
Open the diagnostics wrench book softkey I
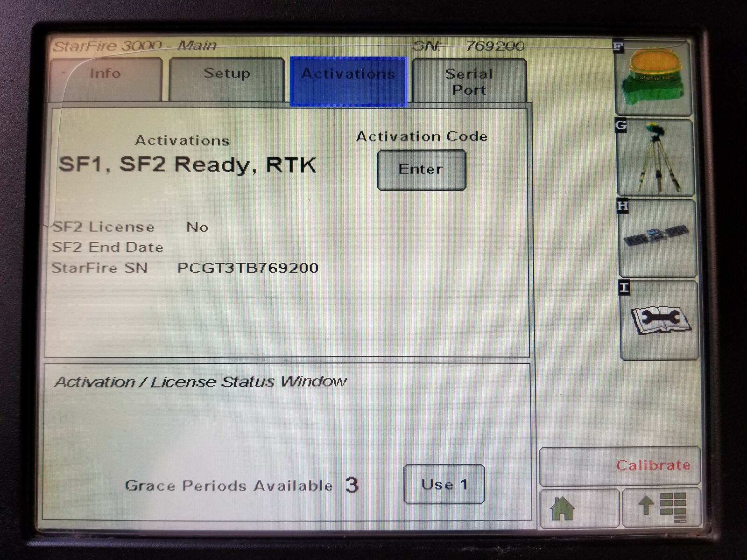[659, 320]
